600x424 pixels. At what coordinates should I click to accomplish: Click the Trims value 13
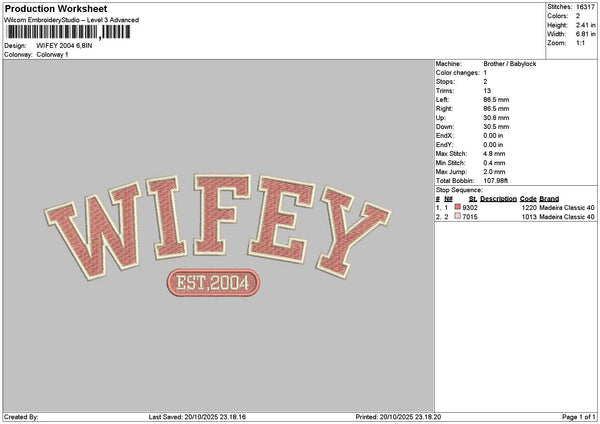(x=487, y=91)
